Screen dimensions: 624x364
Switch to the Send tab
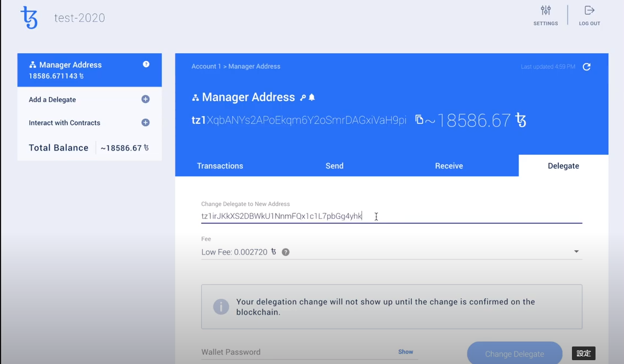tap(334, 165)
